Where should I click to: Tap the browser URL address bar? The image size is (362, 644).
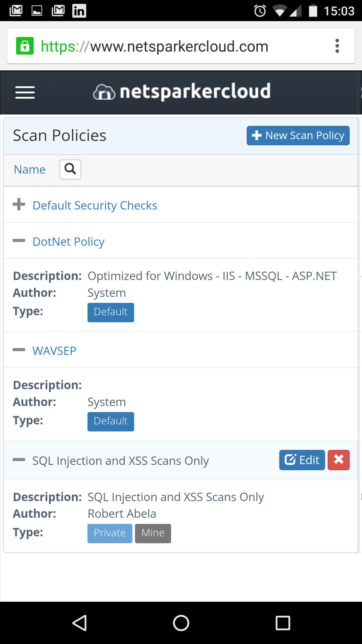point(181,46)
